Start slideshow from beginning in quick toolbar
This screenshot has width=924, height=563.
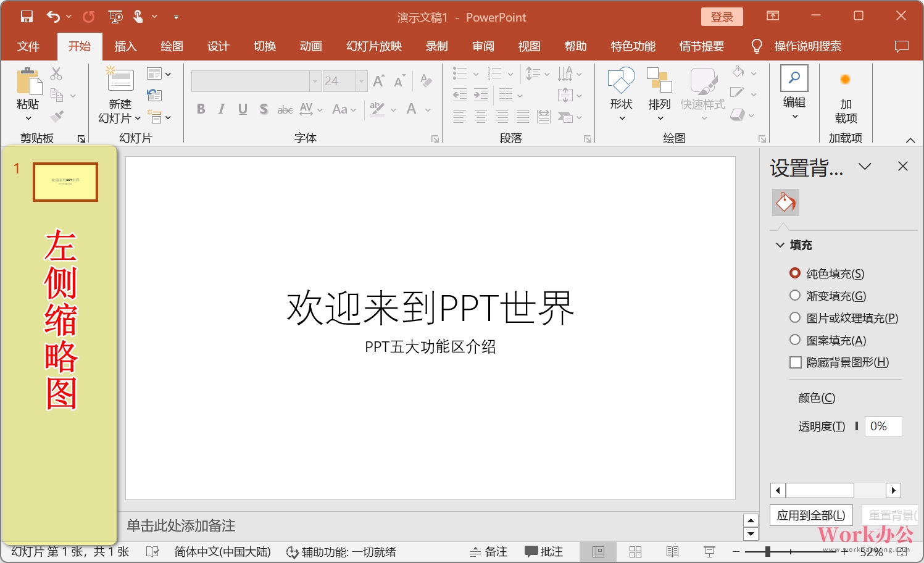coord(115,17)
